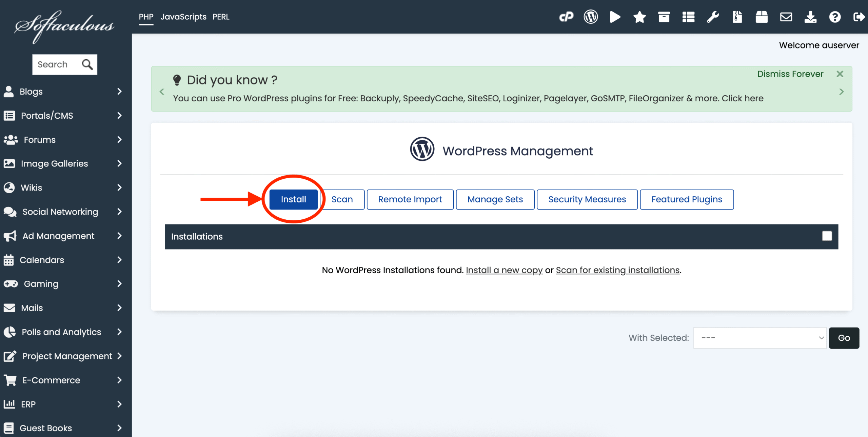Image resolution: width=868 pixels, height=437 pixels.
Task: Click the Blogs person icon in sidebar
Action: pos(8,92)
